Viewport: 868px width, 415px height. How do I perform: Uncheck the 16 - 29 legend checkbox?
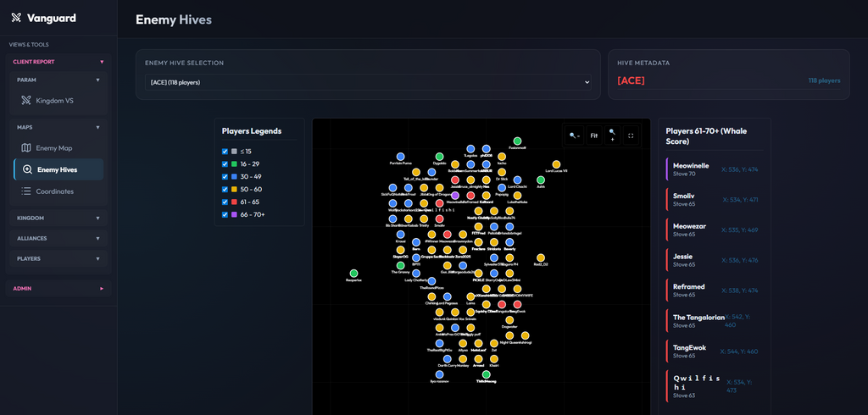pyautogui.click(x=225, y=164)
